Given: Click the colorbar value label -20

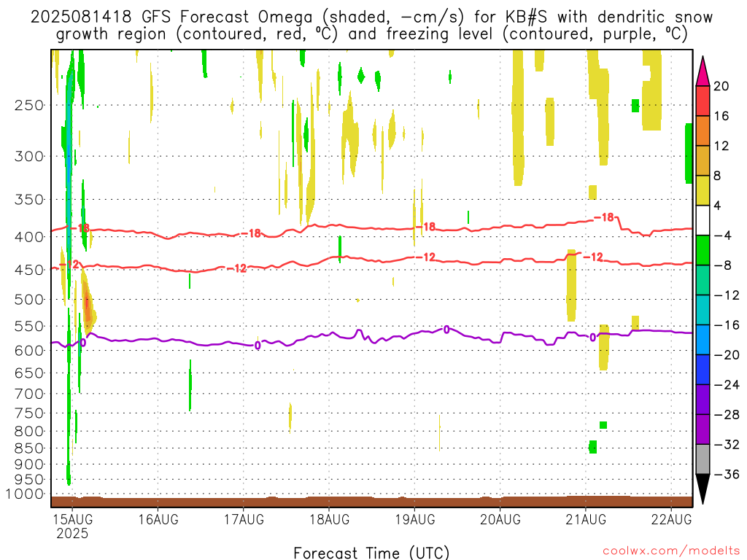Looking at the screenshot, I should 727,355.
